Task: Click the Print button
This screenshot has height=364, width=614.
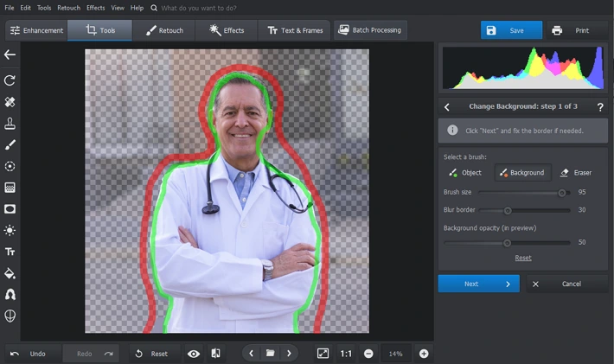Action: click(577, 30)
